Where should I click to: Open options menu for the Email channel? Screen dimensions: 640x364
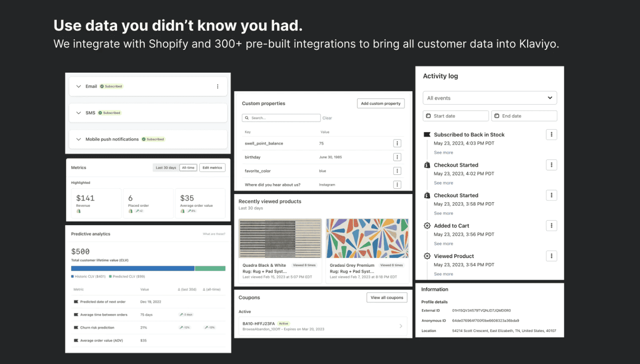coord(218,86)
